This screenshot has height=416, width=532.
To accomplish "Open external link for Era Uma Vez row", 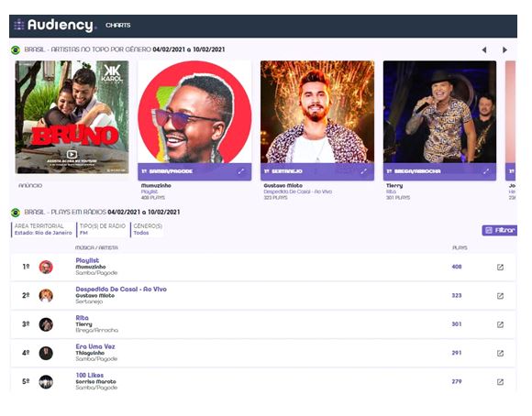I will (x=500, y=354).
